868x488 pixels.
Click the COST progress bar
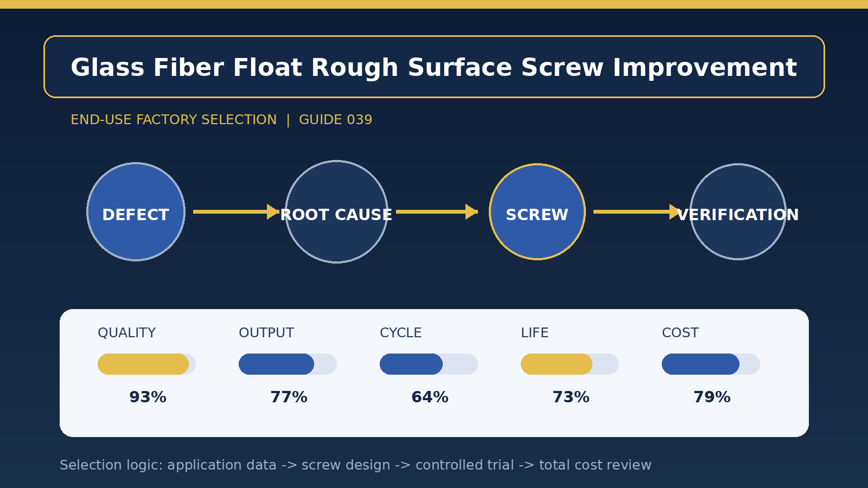click(711, 364)
